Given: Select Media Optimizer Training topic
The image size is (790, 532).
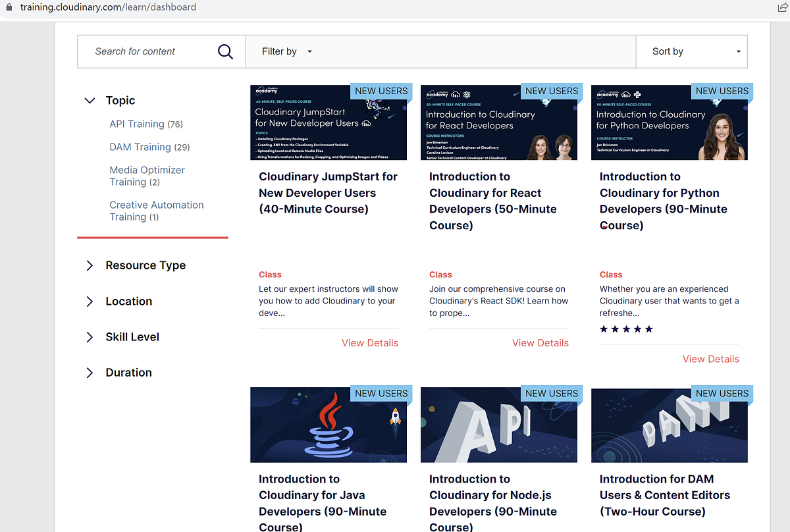Looking at the screenshot, I should [147, 175].
